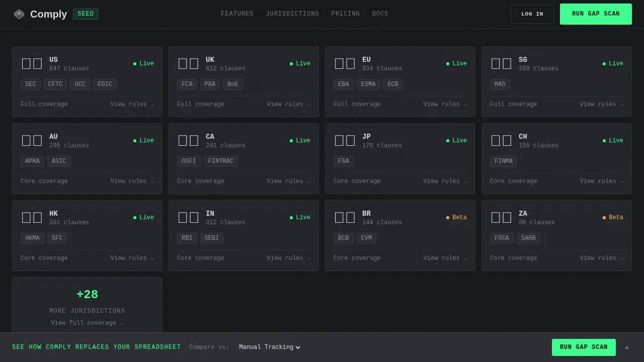Image resolution: width=644 pixels, height=362 pixels.
Task: Go to the Pricing nav item
Action: [x=345, y=14]
